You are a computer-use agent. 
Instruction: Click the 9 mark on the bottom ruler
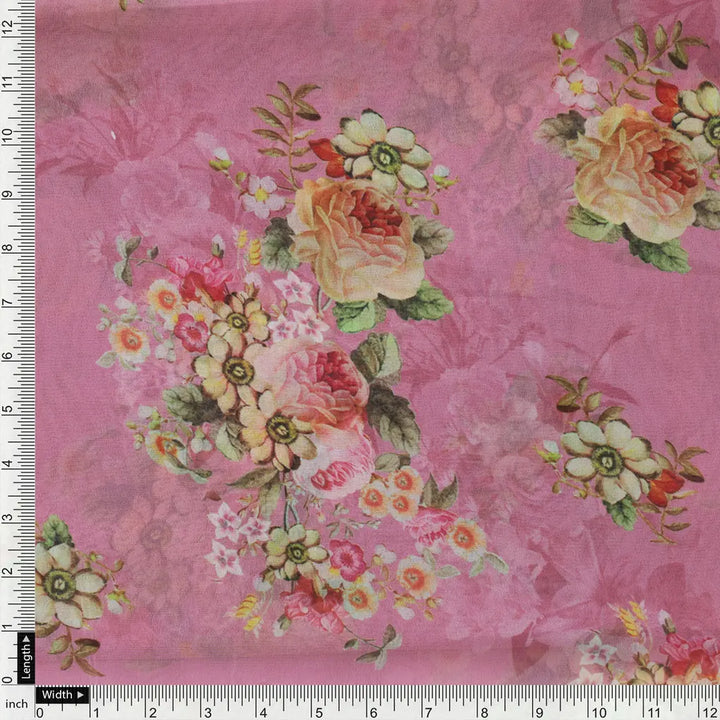pyautogui.click(x=540, y=712)
